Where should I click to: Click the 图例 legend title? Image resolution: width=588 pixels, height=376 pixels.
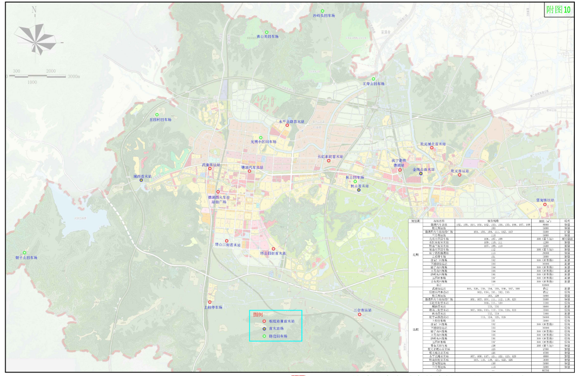click(258, 315)
